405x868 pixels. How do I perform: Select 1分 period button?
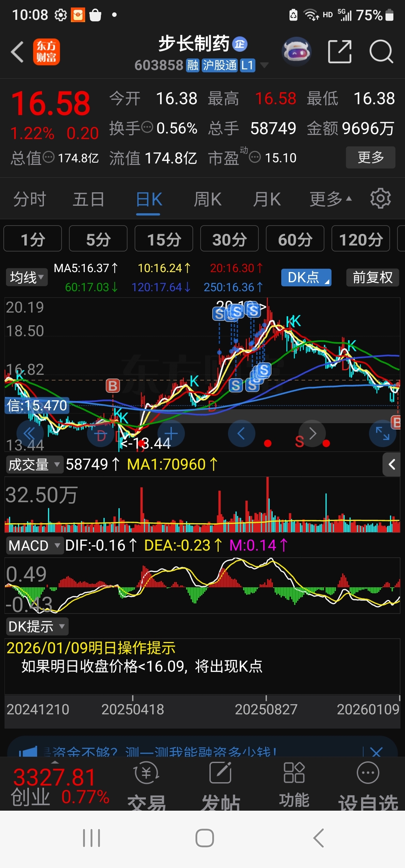point(33,238)
